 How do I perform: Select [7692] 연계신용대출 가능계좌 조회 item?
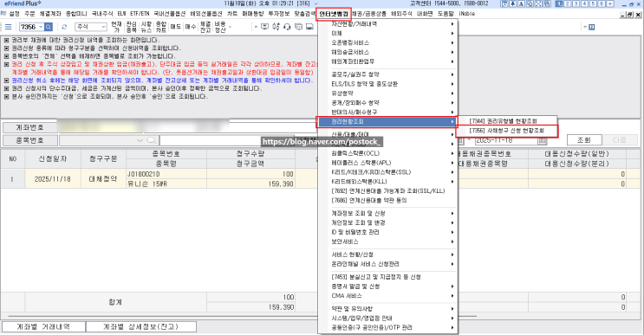tap(387, 191)
